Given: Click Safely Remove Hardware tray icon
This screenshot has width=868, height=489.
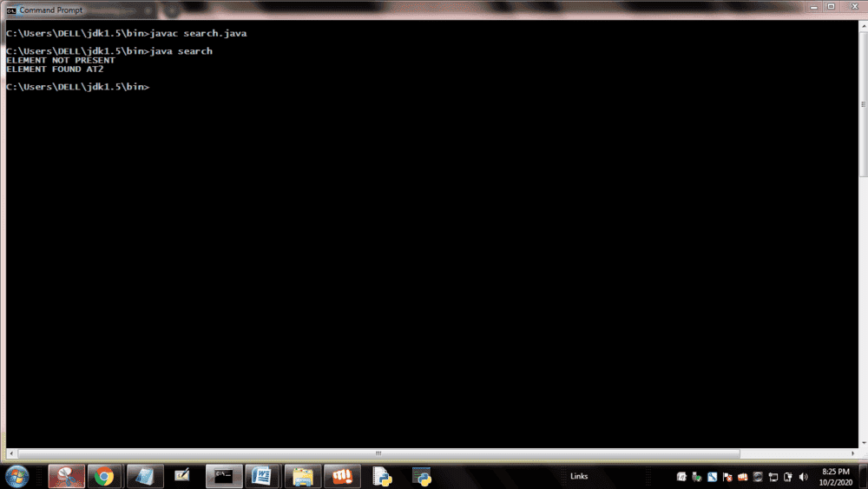Looking at the screenshot, I should click(x=696, y=477).
